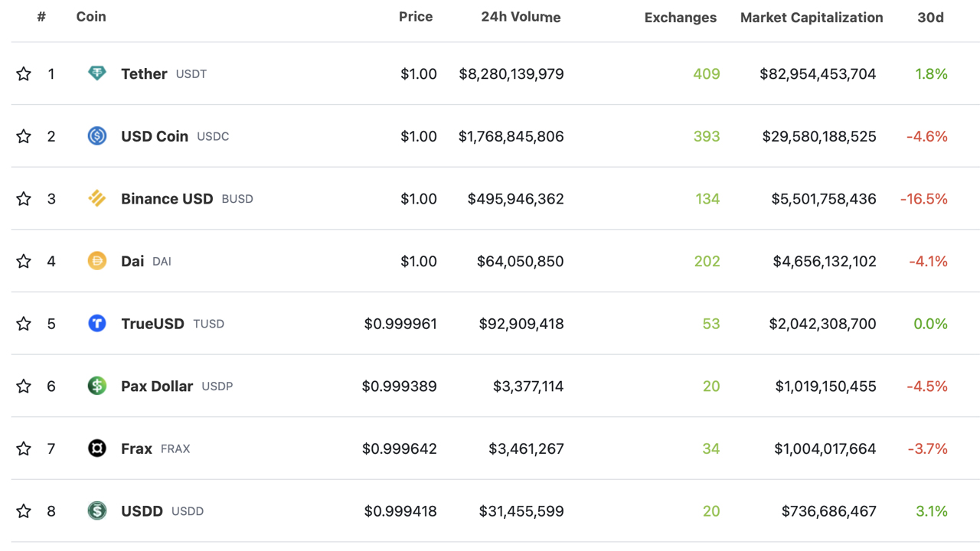Sort by the 30d column header
This screenshot has height=551, width=980.
(x=930, y=17)
